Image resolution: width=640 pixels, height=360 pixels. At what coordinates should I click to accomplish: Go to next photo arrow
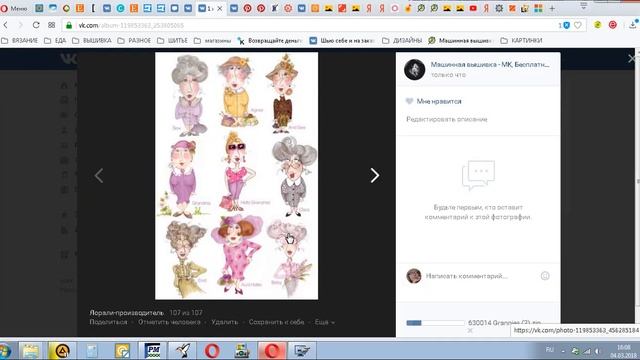(375, 176)
